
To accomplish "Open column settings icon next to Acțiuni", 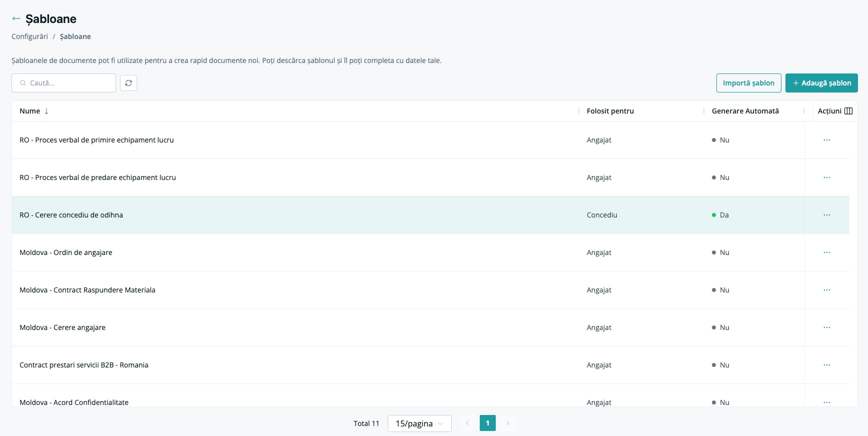I will pyautogui.click(x=848, y=111).
